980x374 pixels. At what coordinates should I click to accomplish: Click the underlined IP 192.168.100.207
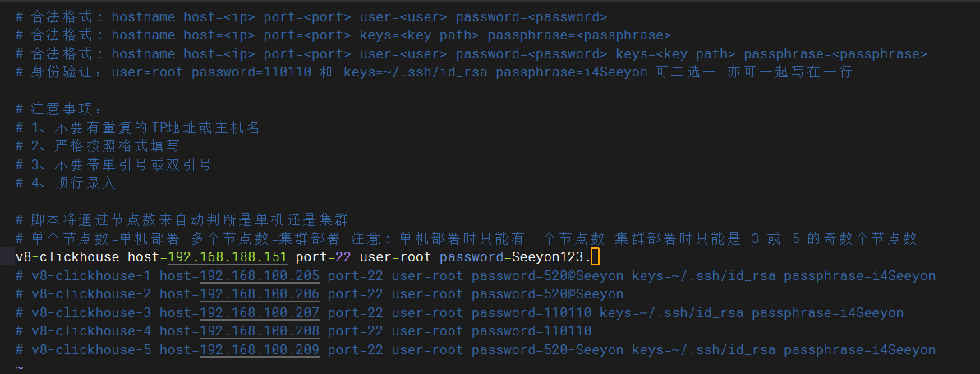260,313
